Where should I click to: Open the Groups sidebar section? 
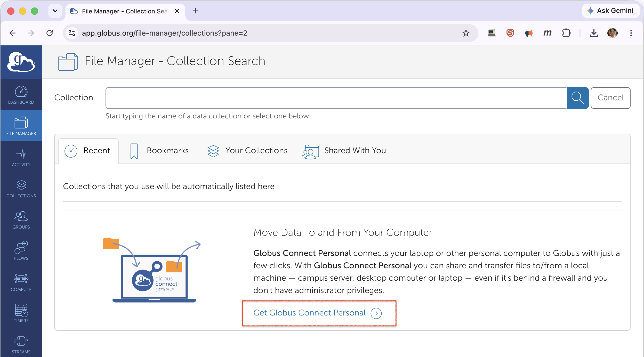pyautogui.click(x=21, y=220)
